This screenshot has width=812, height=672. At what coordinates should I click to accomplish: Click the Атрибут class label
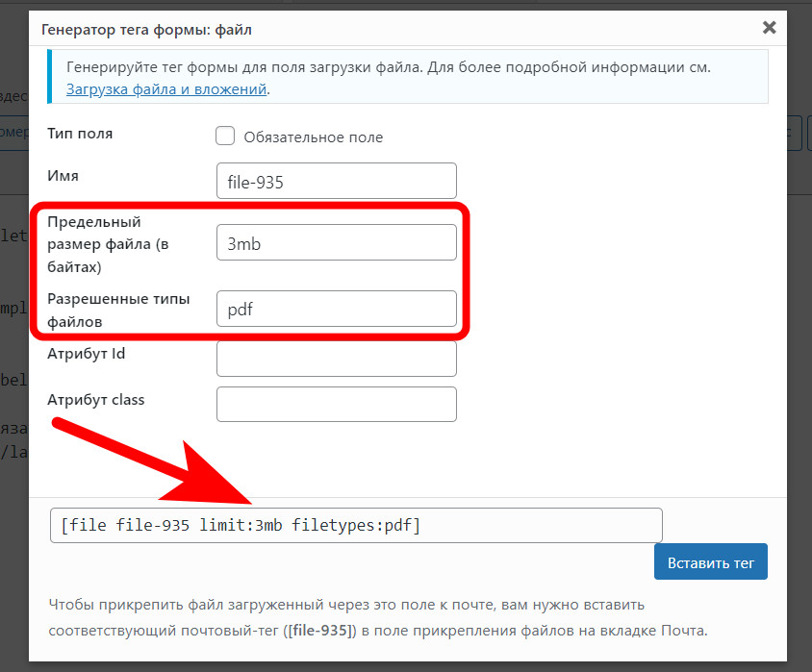(96, 400)
